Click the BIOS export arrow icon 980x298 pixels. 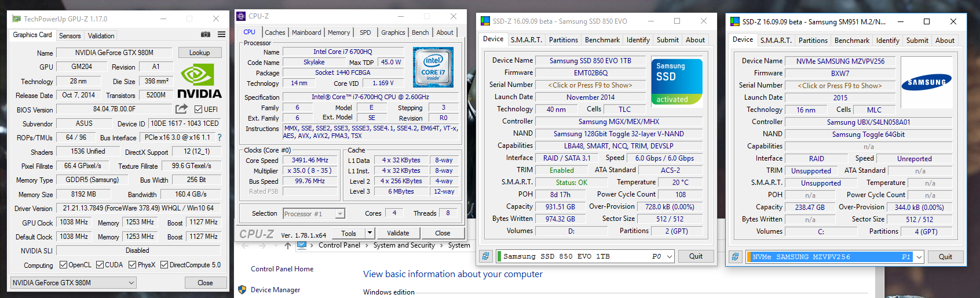coord(181,109)
